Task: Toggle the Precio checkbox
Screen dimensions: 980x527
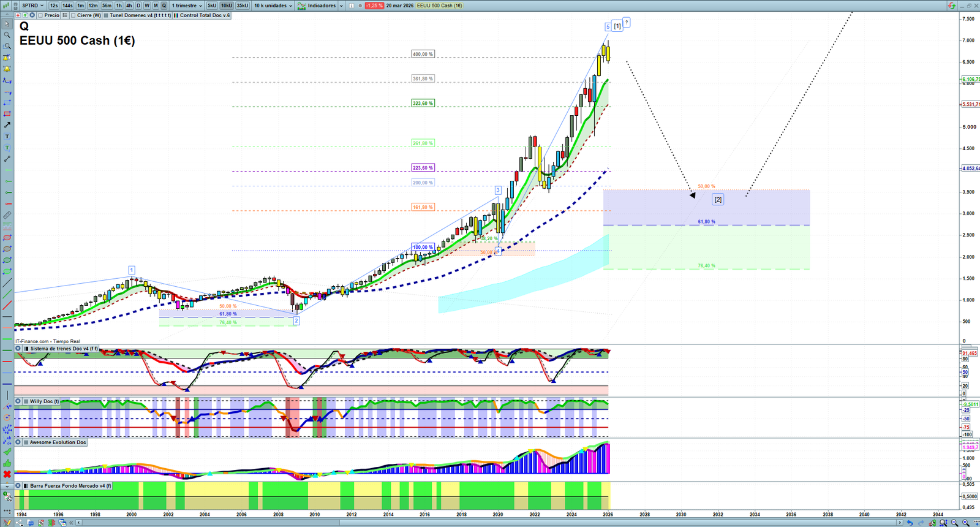Action: click(40, 15)
